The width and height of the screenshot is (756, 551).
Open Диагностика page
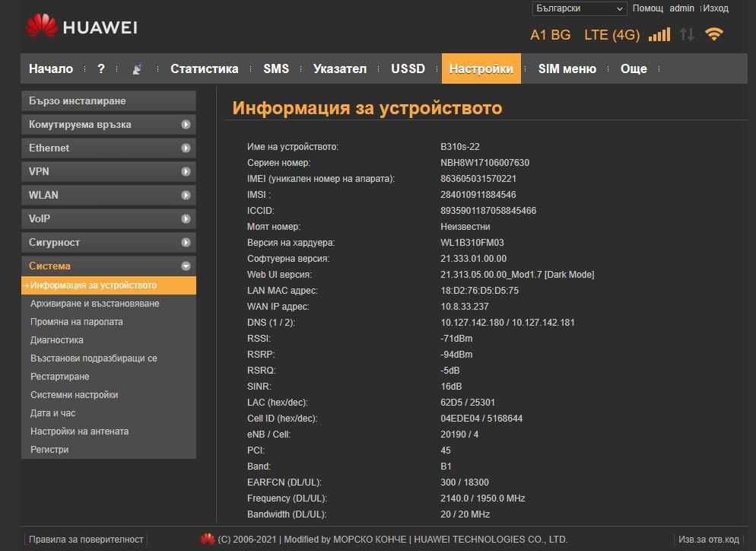(57, 340)
